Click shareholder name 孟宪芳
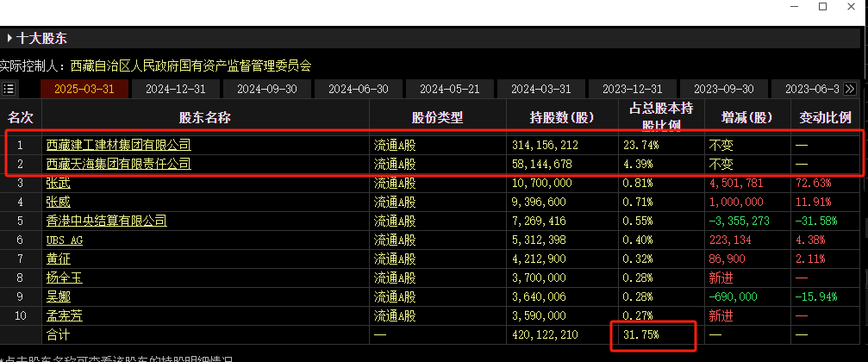 [x=64, y=315]
